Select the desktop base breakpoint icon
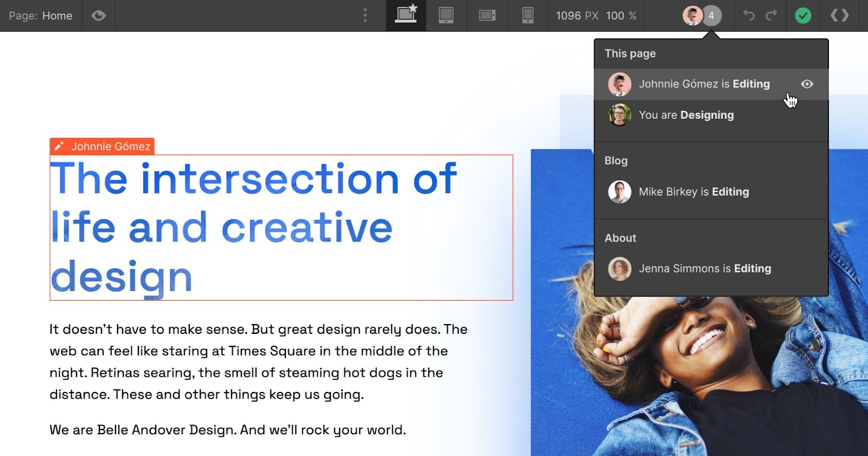The image size is (868, 456). tap(406, 15)
